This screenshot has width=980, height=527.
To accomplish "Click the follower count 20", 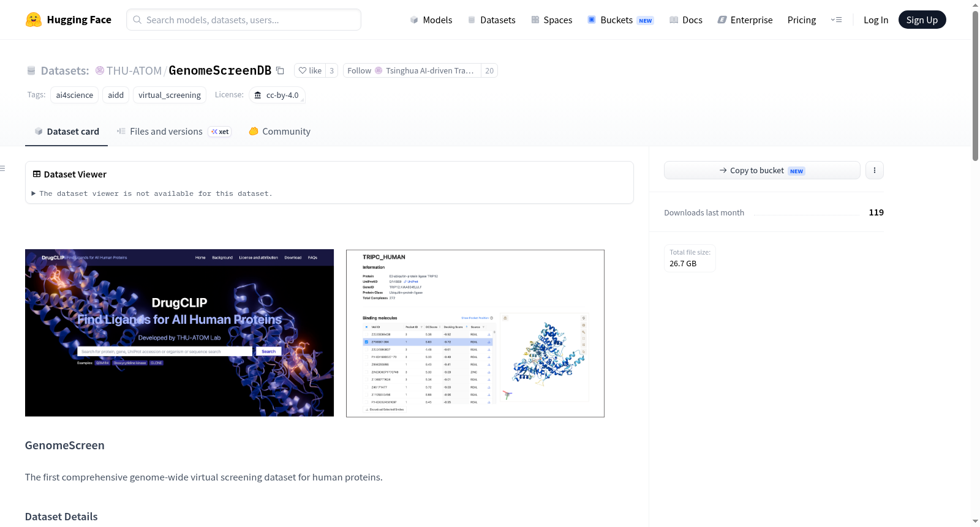I will [x=489, y=70].
